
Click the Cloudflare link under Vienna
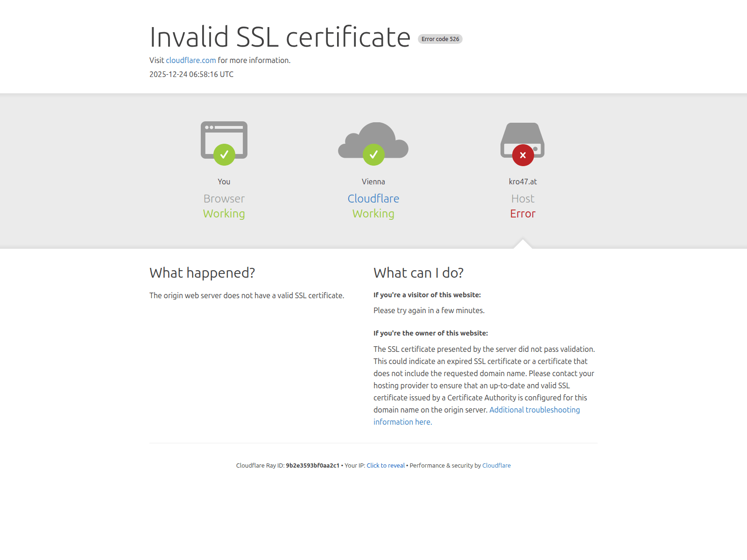pyautogui.click(x=373, y=198)
